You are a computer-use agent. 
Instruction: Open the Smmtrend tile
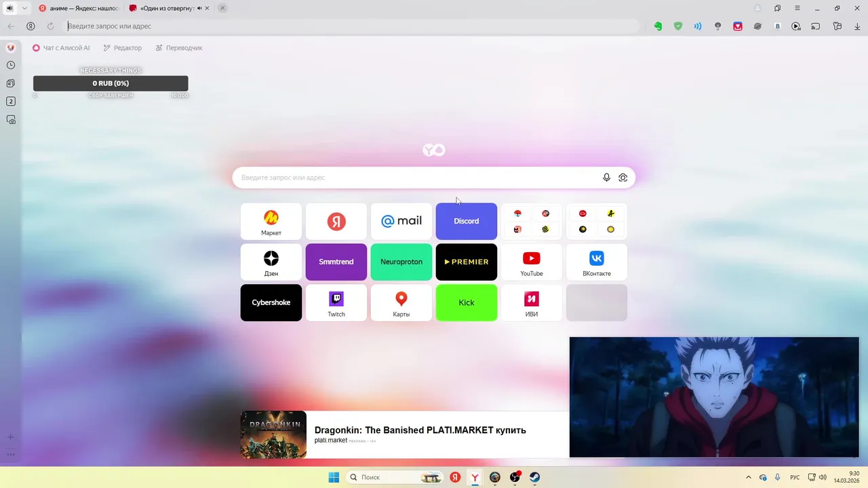[x=336, y=262]
